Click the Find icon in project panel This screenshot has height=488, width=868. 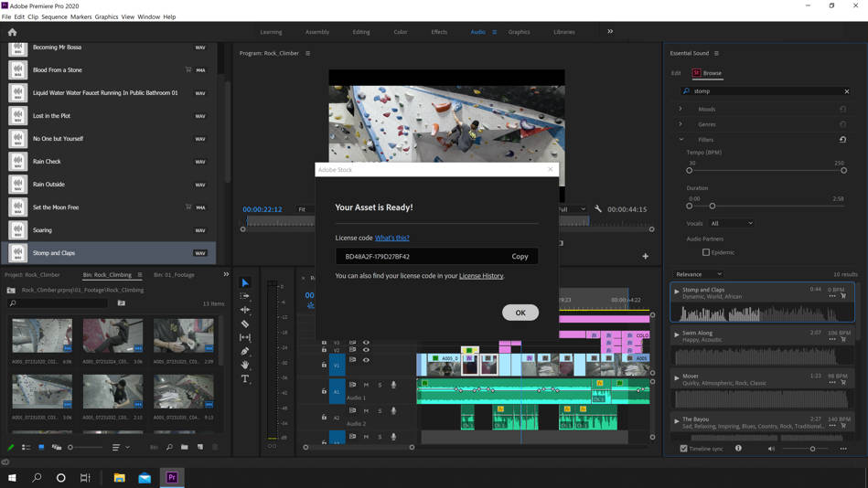[x=169, y=447]
